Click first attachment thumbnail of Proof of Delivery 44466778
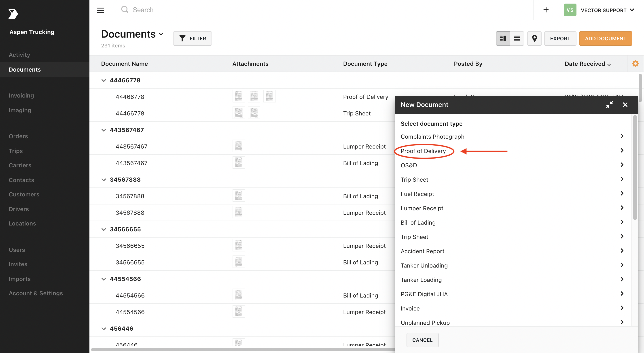 tap(239, 96)
